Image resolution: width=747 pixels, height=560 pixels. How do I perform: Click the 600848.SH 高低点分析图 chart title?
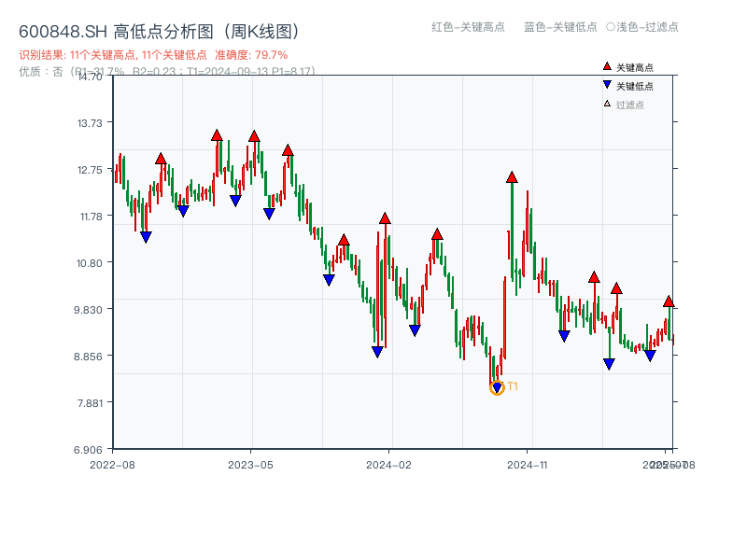tap(160, 32)
